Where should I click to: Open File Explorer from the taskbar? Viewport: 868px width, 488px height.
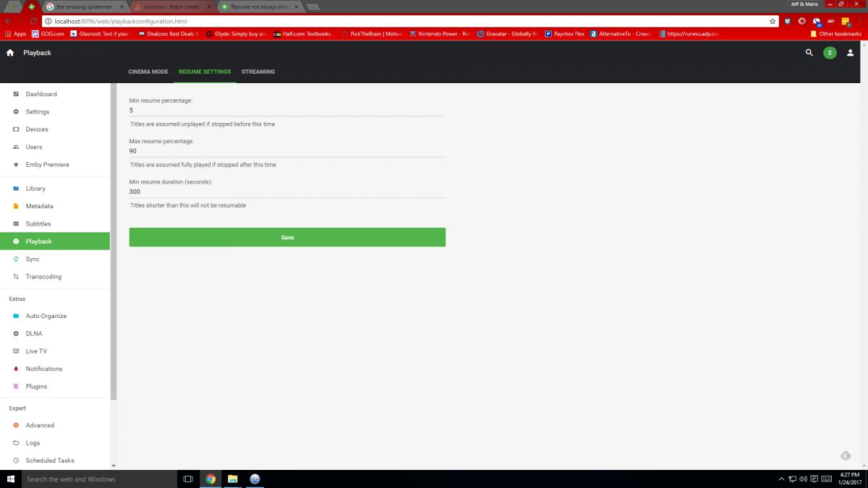(x=233, y=479)
